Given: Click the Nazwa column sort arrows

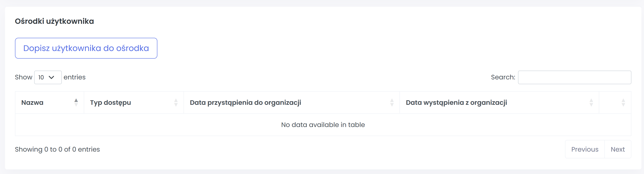Looking at the screenshot, I should pos(76,102).
